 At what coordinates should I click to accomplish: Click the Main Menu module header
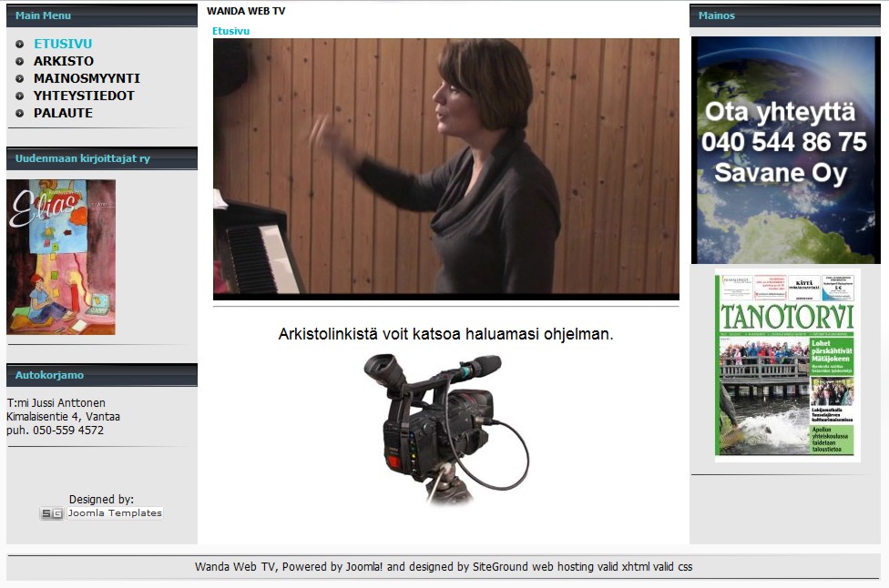click(102, 15)
